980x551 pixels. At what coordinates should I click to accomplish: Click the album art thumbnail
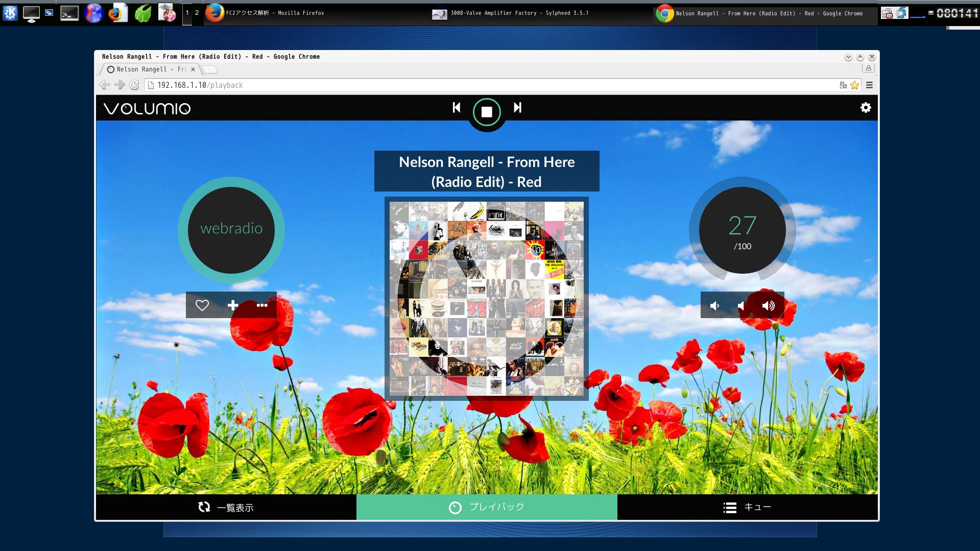(486, 298)
